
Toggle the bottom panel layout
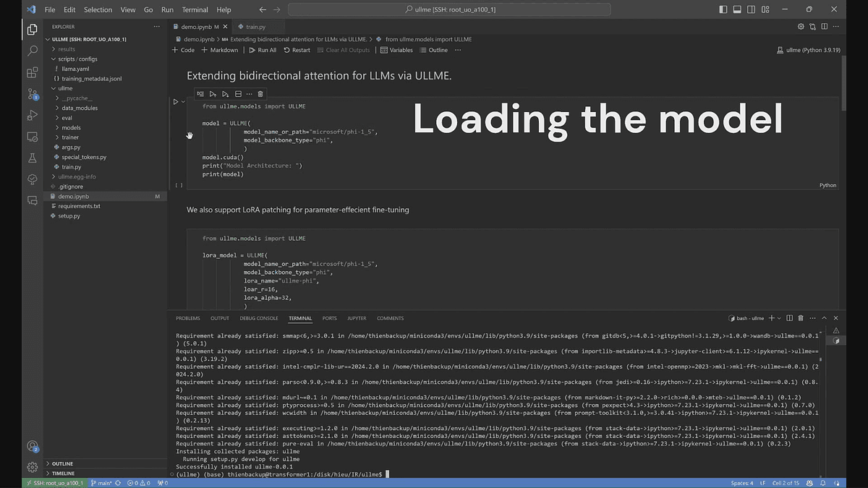pyautogui.click(x=736, y=9)
